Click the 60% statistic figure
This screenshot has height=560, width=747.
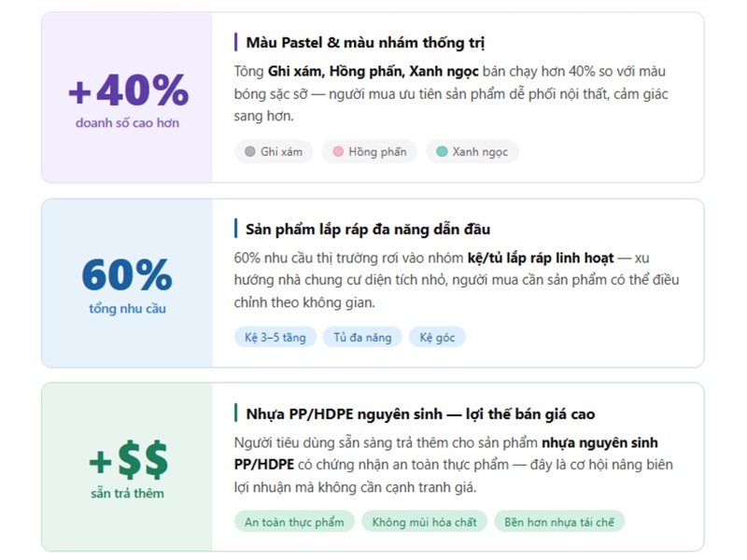[x=127, y=275]
